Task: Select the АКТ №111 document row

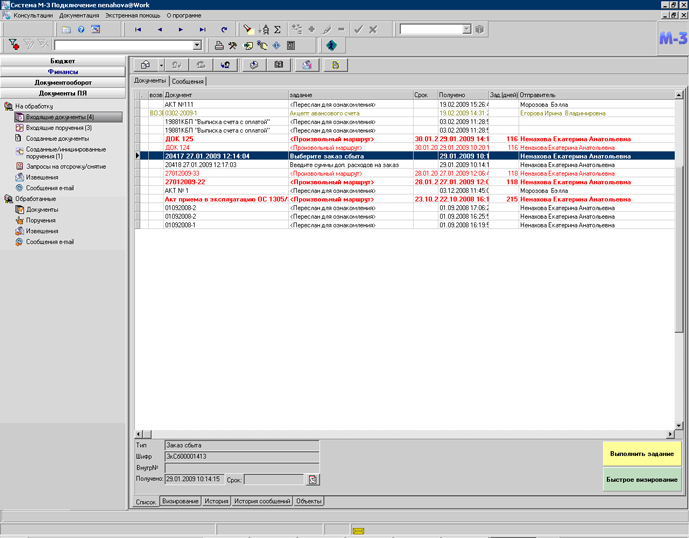Action: (x=404, y=105)
